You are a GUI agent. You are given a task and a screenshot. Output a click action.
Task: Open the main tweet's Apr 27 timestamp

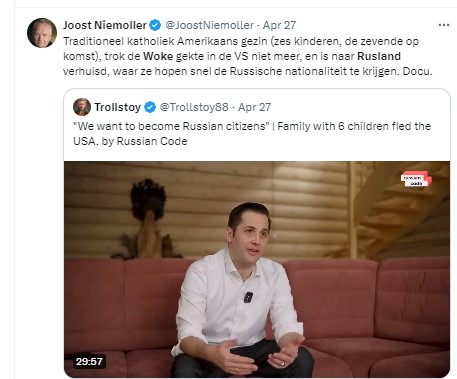coord(279,25)
